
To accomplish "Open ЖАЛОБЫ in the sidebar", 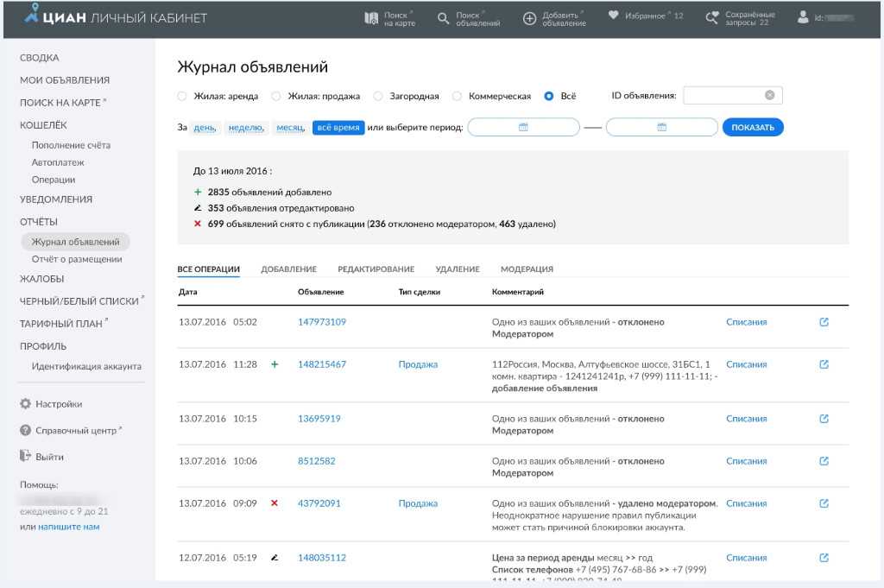I will 41,279.
